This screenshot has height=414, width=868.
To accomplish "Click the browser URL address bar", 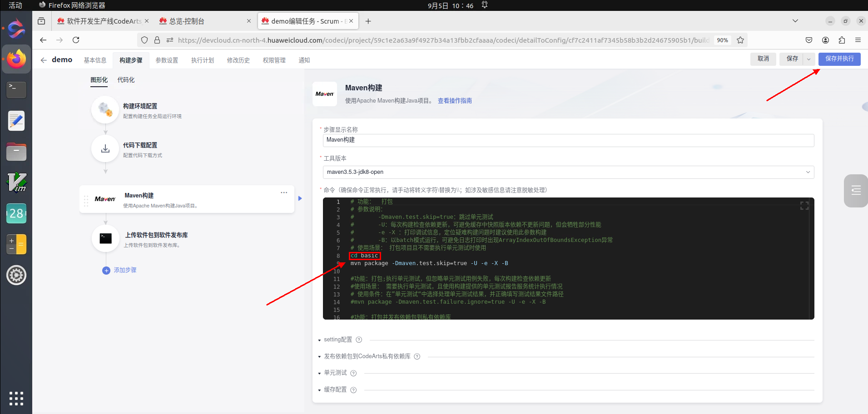I will 443,40.
